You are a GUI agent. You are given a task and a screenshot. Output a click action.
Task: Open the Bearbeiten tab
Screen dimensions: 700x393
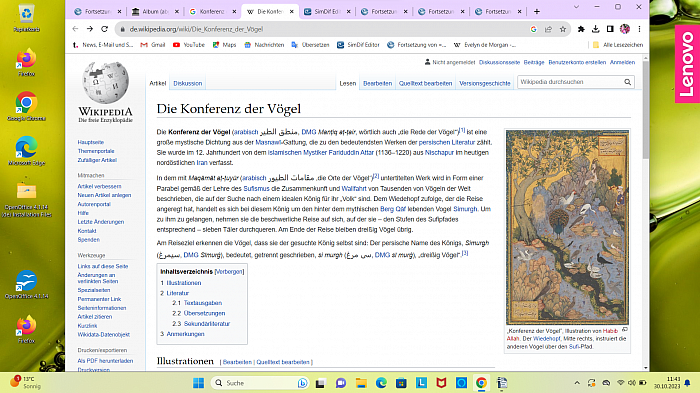377,84
